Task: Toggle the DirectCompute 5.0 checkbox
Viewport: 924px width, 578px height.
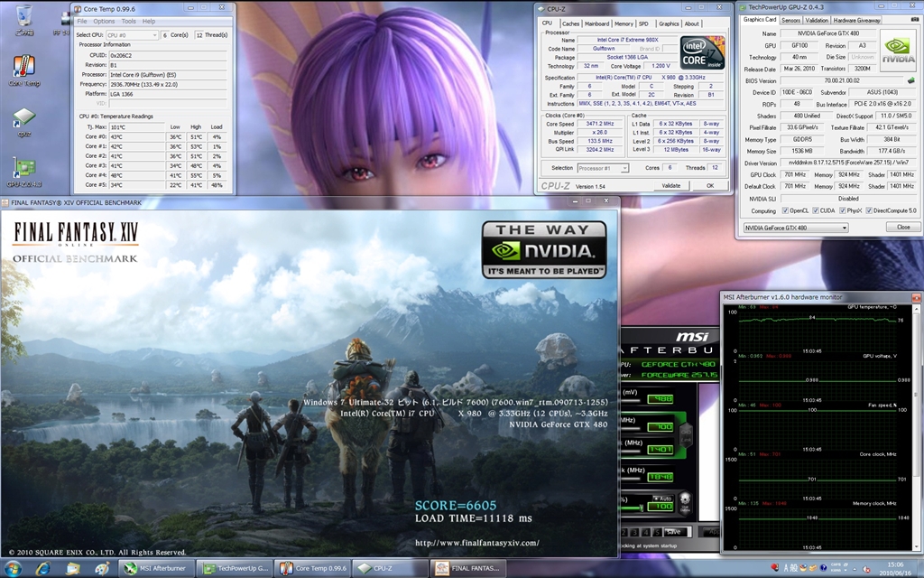Action: (869, 210)
